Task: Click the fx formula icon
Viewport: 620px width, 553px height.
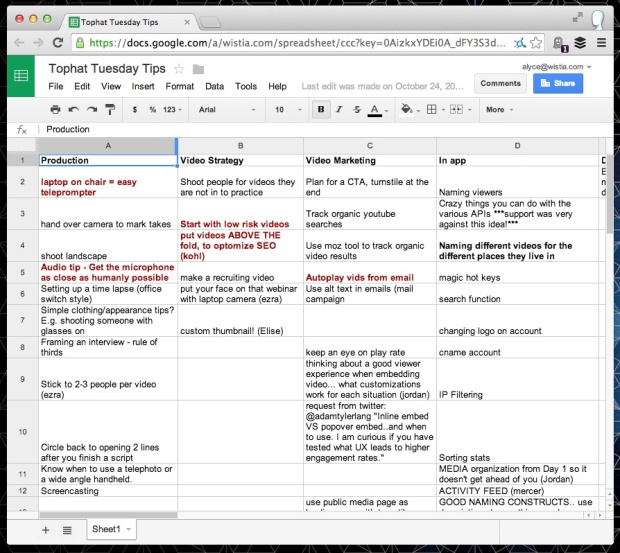Action: coord(22,129)
